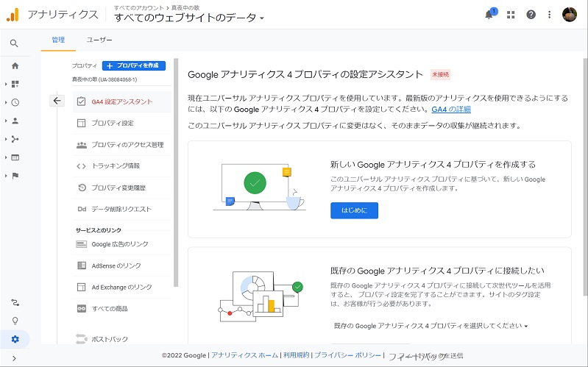Click the Google 広告のリンク icon
Screen dimensions: 588x367
[82, 244]
